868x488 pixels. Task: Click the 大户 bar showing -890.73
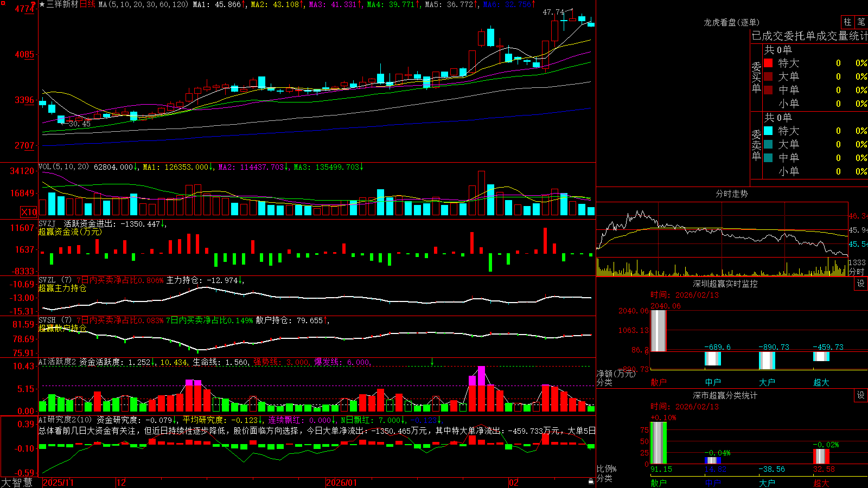point(767,361)
